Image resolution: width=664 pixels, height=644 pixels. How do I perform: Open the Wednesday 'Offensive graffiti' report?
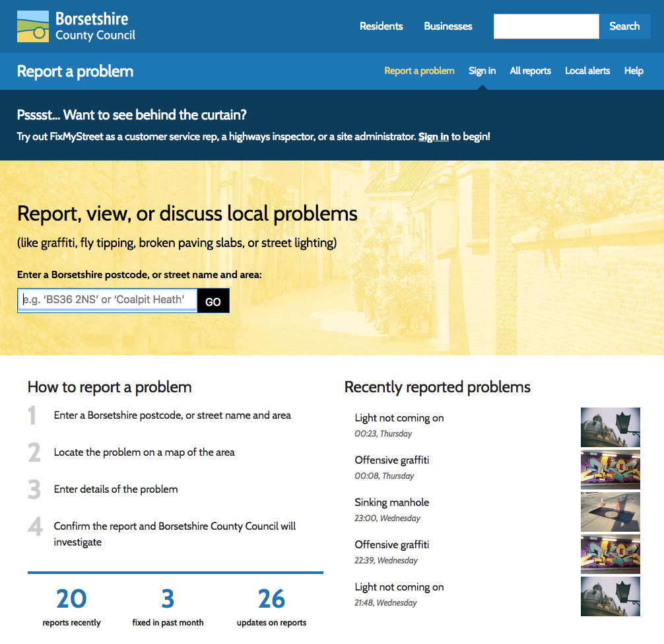(391, 544)
